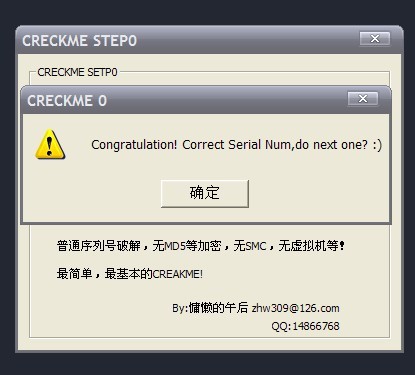The image size is (415, 375).
Task: Click the CRECKME STEP0 window title text
Action: (80, 41)
